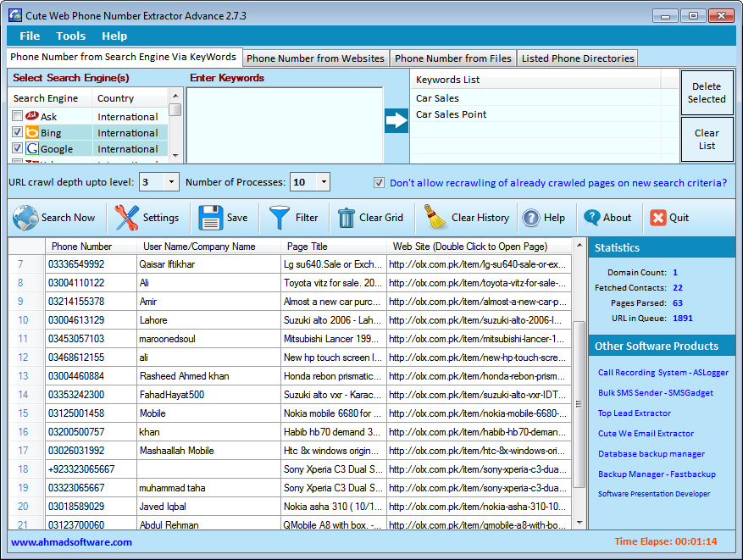Screen dimensions: 743x560
Task: Click the About question mark icon
Action: point(591,218)
